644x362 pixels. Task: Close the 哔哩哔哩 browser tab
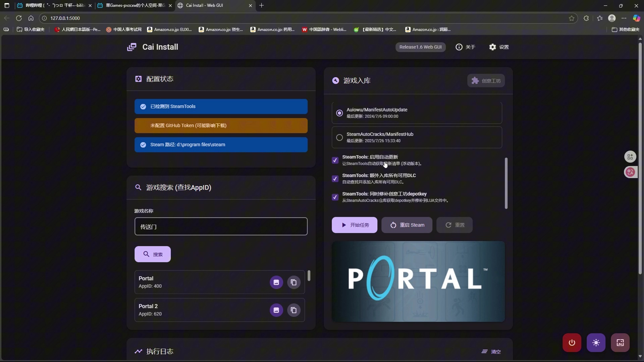point(90,6)
